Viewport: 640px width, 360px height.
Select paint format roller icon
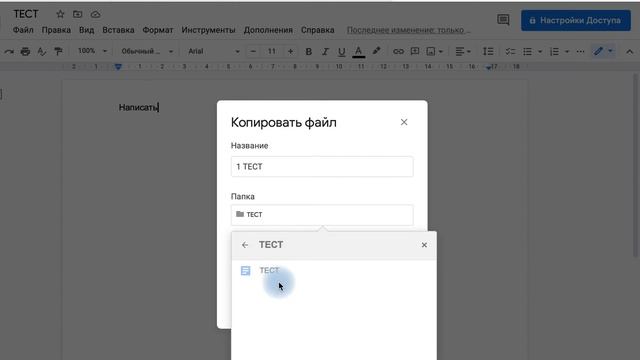pos(58,51)
